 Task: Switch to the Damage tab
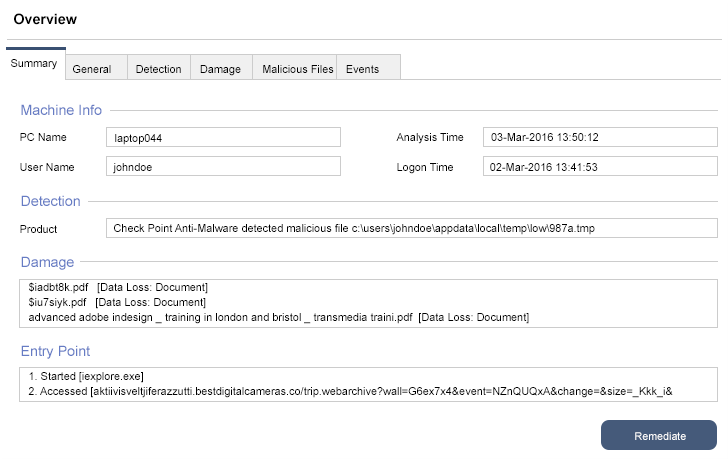click(221, 68)
